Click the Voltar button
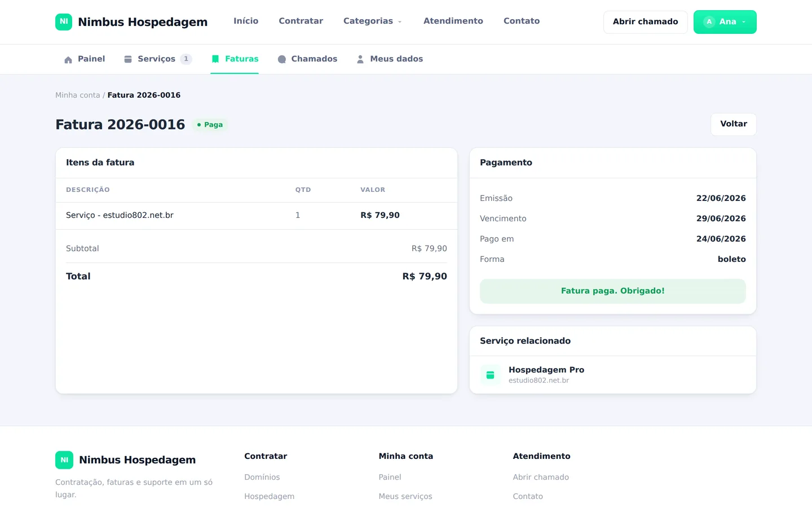The width and height of the screenshot is (812, 508). (734, 124)
